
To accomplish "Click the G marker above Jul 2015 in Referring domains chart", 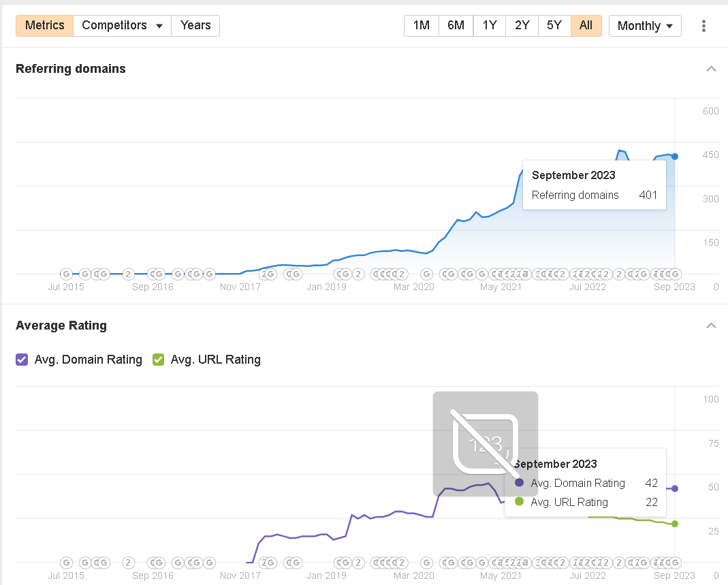I will coord(66,274).
